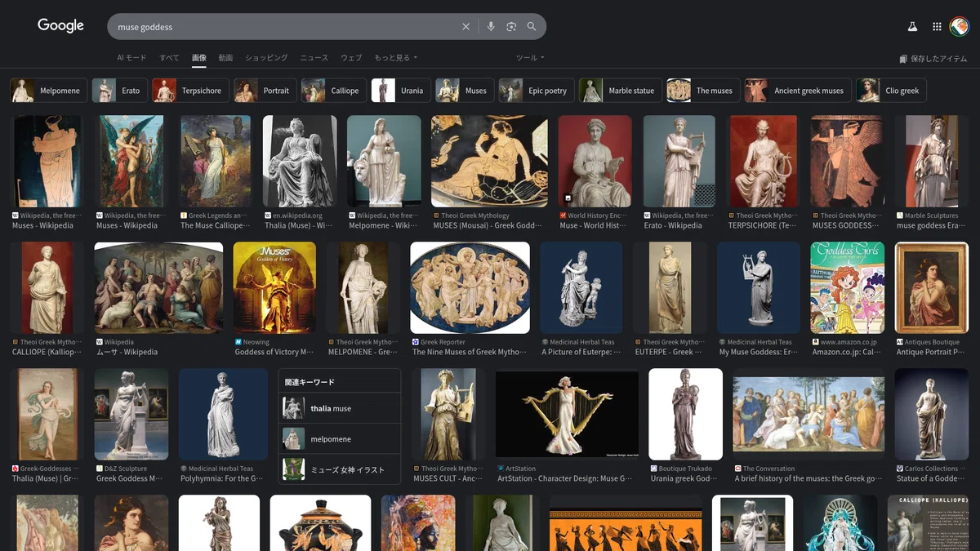Open the MUSES CULT lyre statue thumbnail
The height and width of the screenshot is (551, 980).
449,414
